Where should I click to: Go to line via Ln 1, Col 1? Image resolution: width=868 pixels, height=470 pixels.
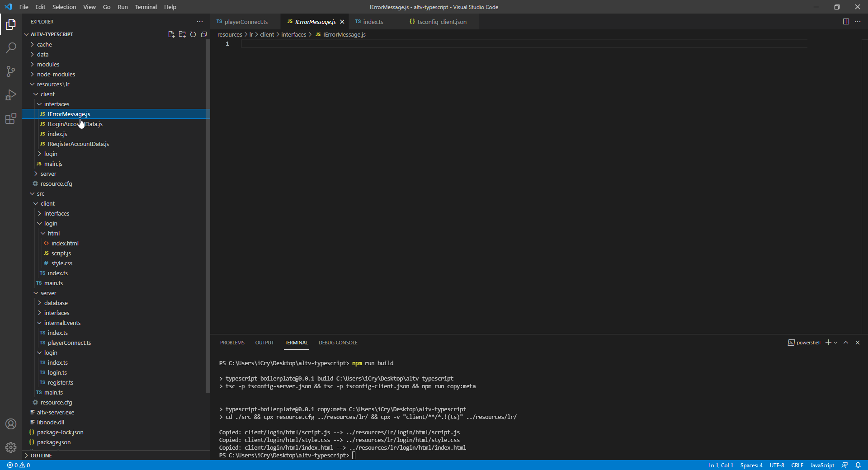pos(721,465)
